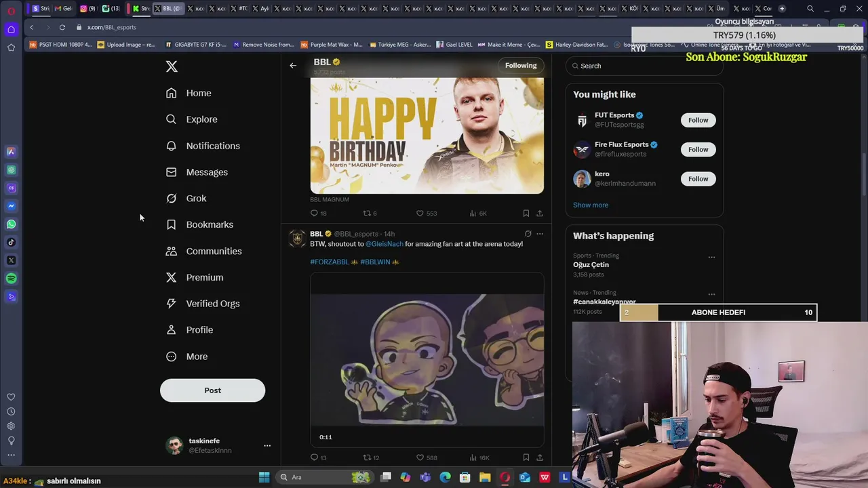Click the X logo in the sidebar
This screenshot has height=488, width=868.
(172, 66)
